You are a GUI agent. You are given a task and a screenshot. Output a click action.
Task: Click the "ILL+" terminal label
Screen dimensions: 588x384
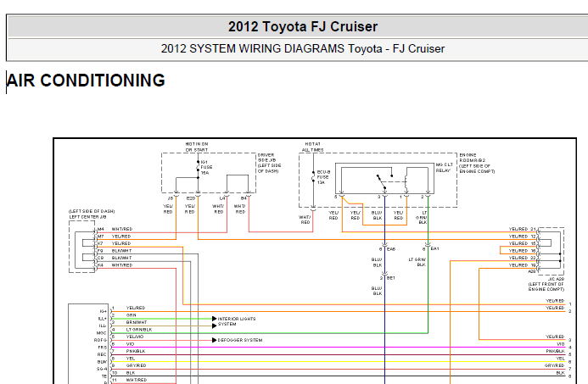103,319
